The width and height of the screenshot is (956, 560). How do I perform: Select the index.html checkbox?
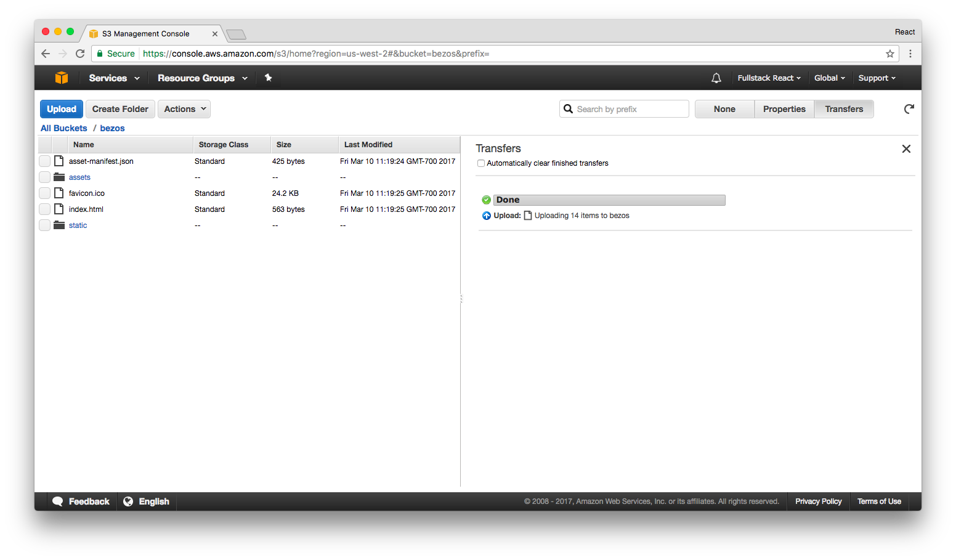pos(44,209)
